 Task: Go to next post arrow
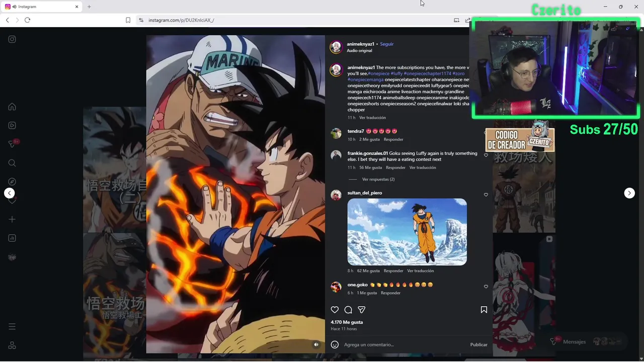point(629,193)
